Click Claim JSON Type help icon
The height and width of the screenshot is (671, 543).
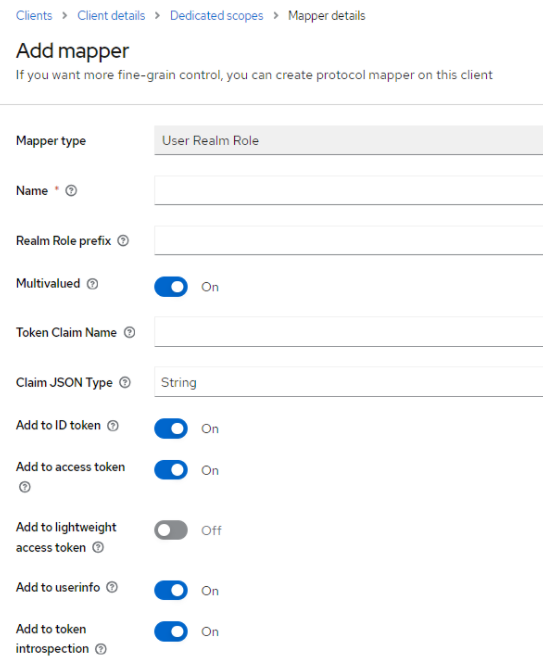pos(125,382)
